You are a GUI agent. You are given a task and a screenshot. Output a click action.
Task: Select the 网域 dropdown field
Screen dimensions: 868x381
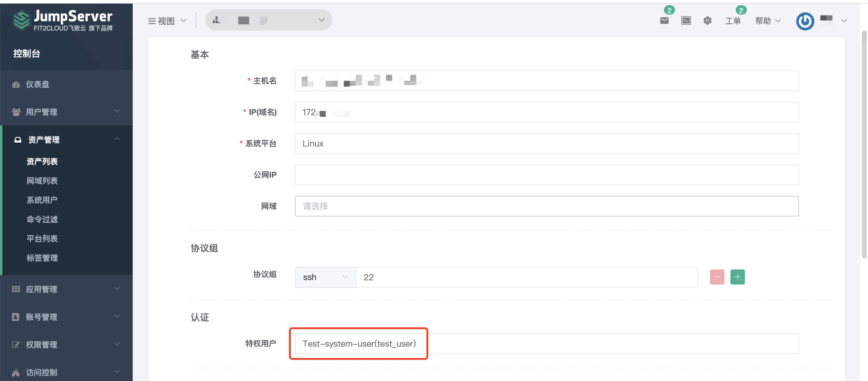(x=546, y=206)
